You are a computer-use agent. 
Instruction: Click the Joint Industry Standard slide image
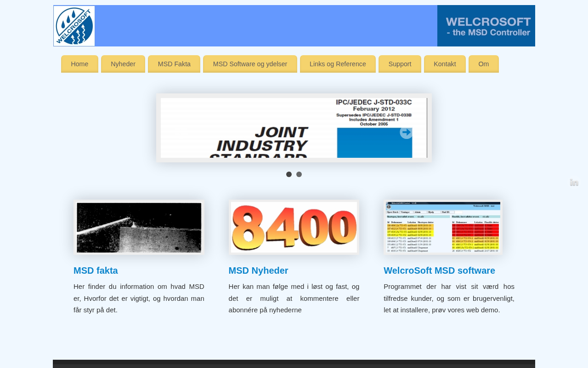coord(294,128)
